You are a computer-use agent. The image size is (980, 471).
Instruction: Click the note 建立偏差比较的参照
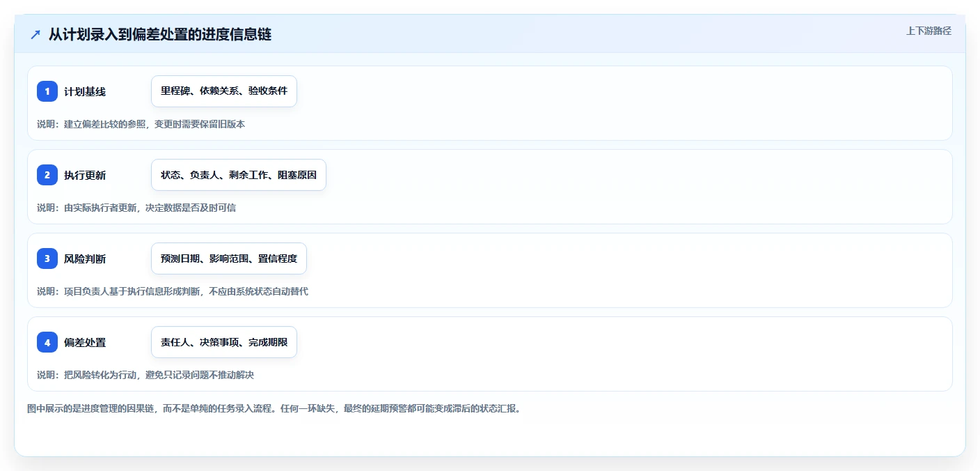105,124
